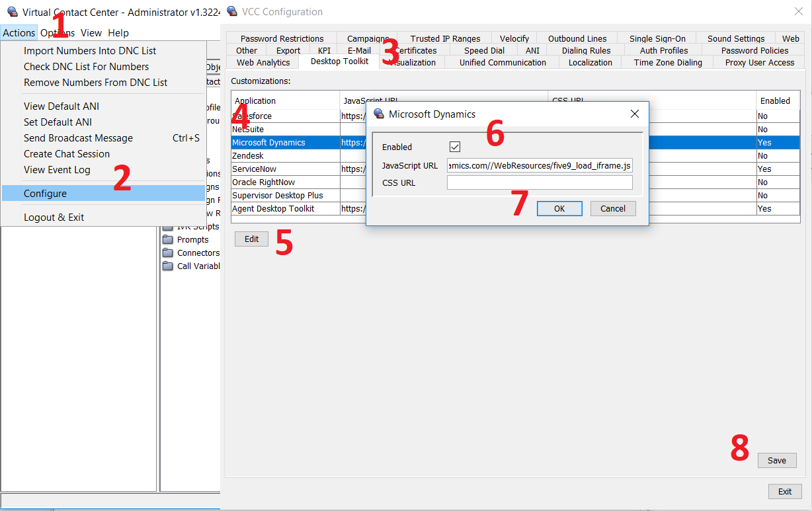Switch to Trusted IP Ranges tab
812x511 pixels.
[x=445, y=38]
